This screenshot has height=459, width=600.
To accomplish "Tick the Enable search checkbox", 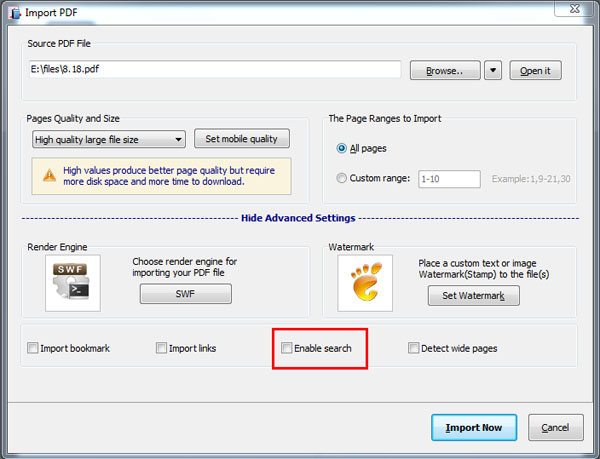I will [286, 348].
